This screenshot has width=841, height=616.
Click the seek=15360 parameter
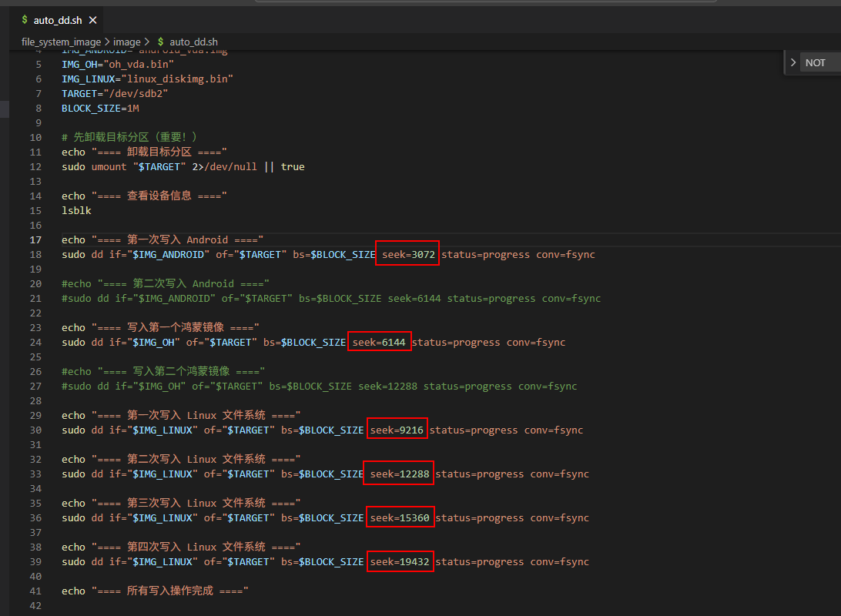point(399,517)
